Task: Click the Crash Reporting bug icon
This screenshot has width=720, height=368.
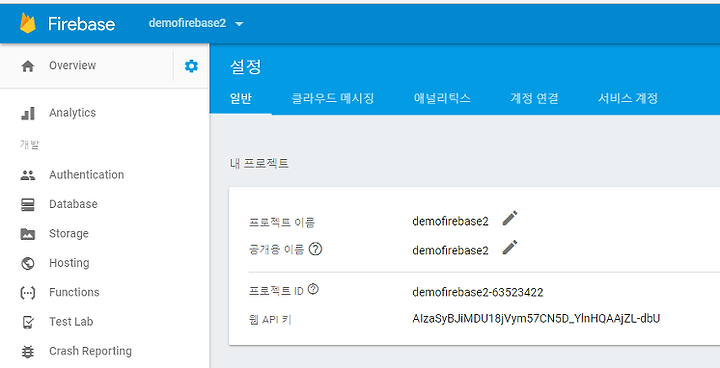Action: click(28, 351)
